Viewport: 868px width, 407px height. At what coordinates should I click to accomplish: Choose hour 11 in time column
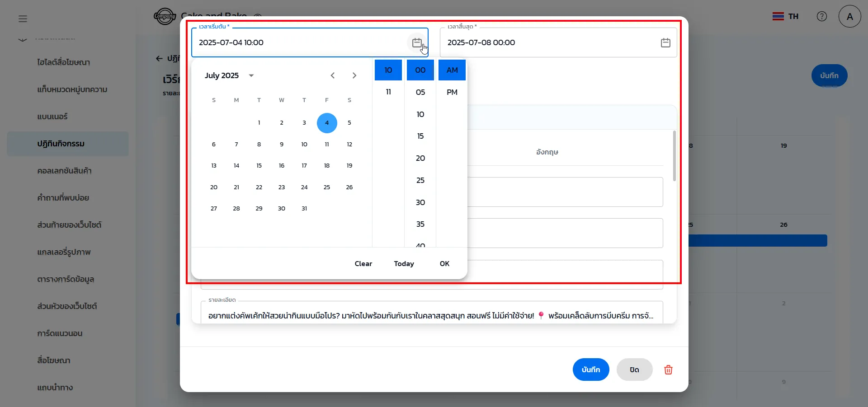point(388,92)
